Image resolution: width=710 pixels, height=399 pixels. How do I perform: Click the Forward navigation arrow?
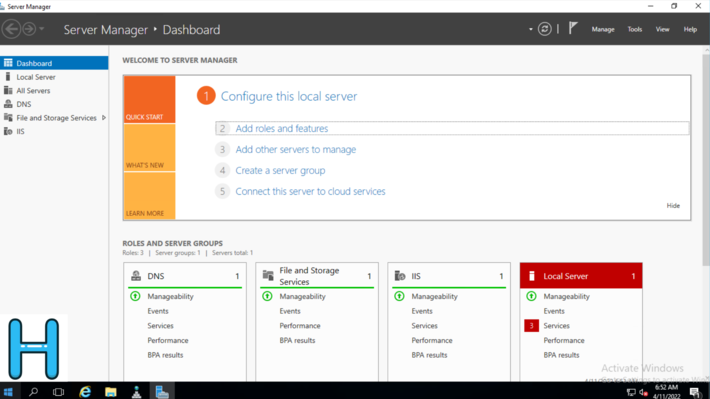pos(29,29)
